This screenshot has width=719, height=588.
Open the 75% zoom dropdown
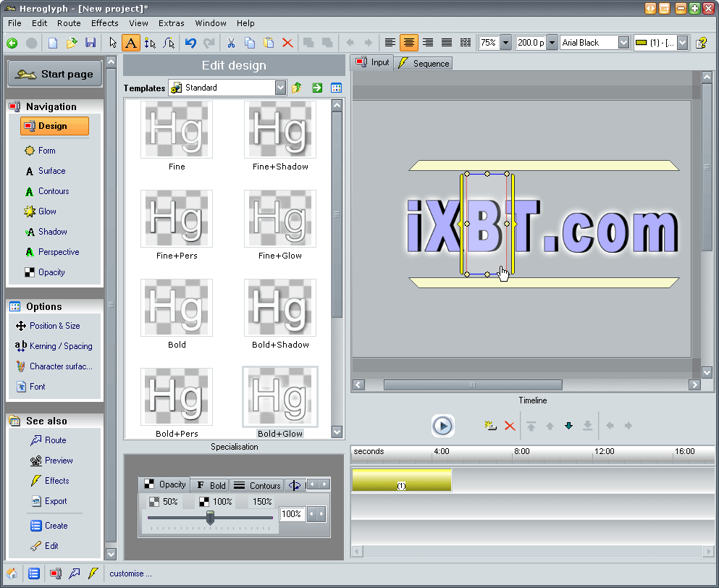[506, 43]
